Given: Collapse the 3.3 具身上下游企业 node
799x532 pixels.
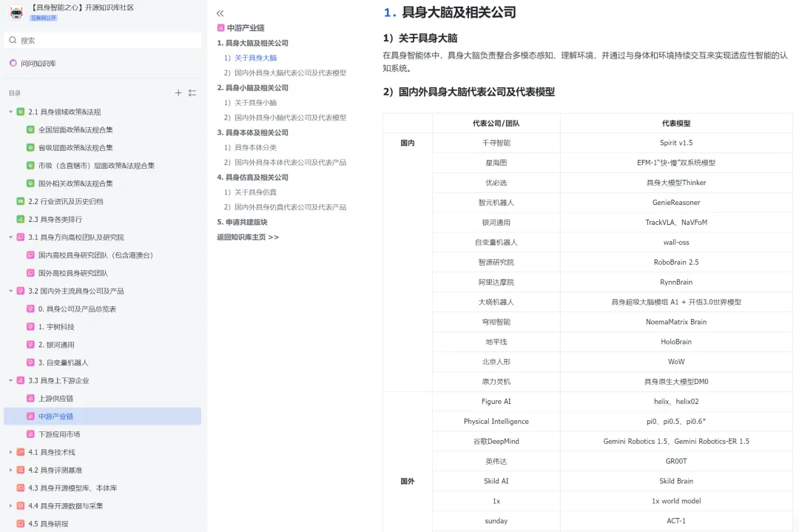Looking at the screenshot, I should (10, 380).
